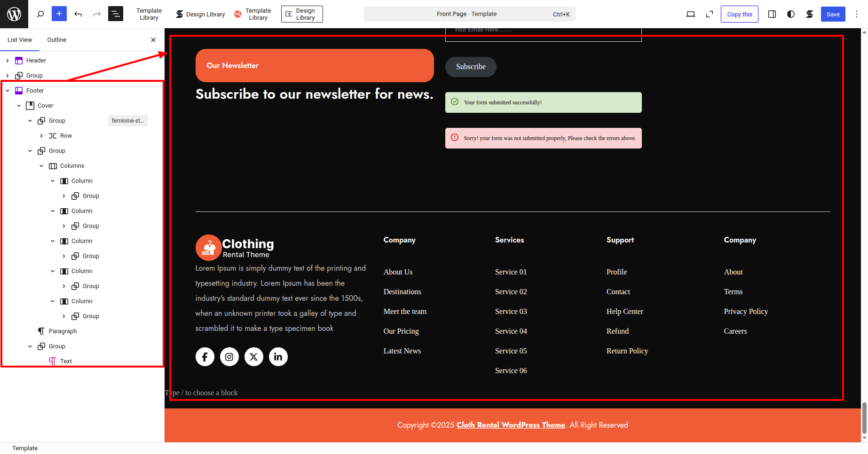The width and height of the screenshot is (868, 454).
Task: Click the WordPress logo icon
Action: click(14, 14)
